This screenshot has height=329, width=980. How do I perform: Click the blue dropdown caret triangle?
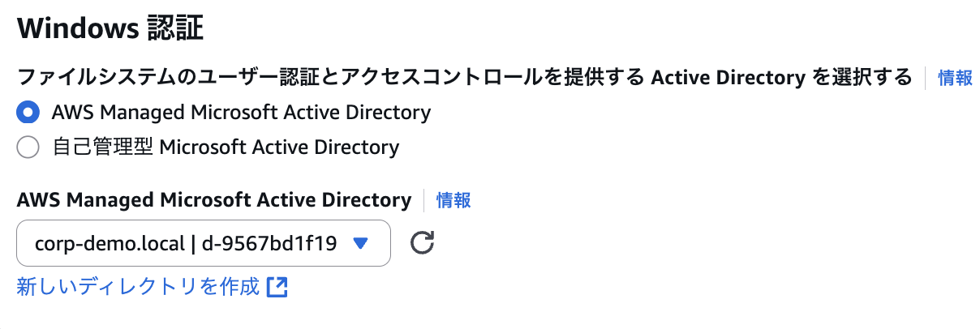point(361,243)
